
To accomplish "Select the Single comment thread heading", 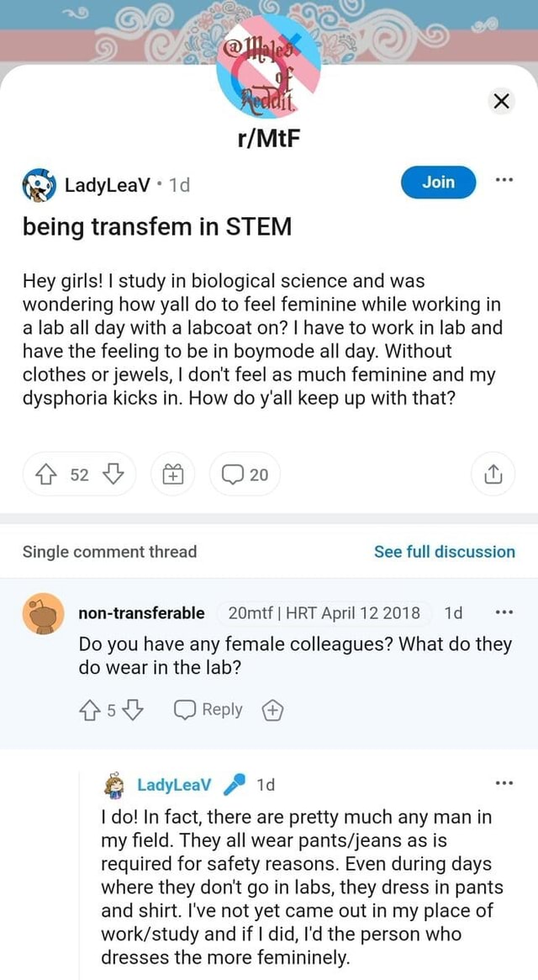I will (x=111, y=552).
